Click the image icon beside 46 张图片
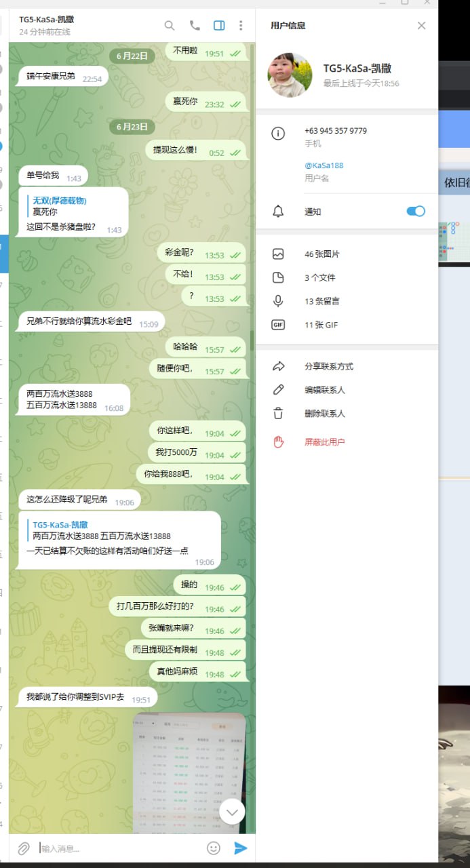This screenshot has height=868, width=470. [x=278, y=254]
